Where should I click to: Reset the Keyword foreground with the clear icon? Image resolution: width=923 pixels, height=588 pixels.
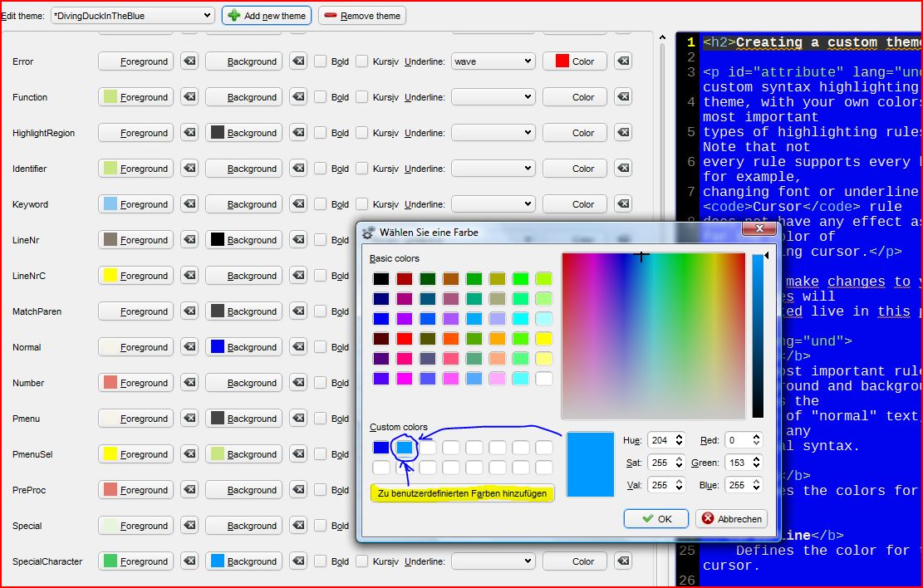[x=189, y=204]
